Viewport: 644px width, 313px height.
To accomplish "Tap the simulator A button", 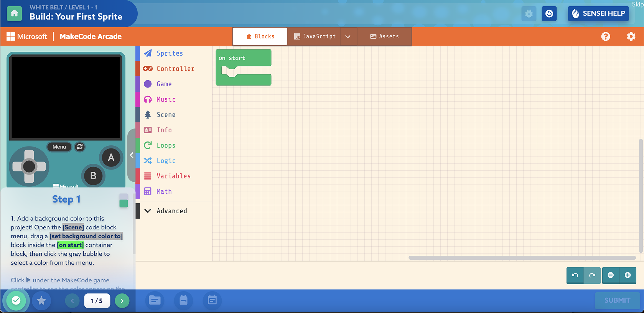I will tap(111, 157).
